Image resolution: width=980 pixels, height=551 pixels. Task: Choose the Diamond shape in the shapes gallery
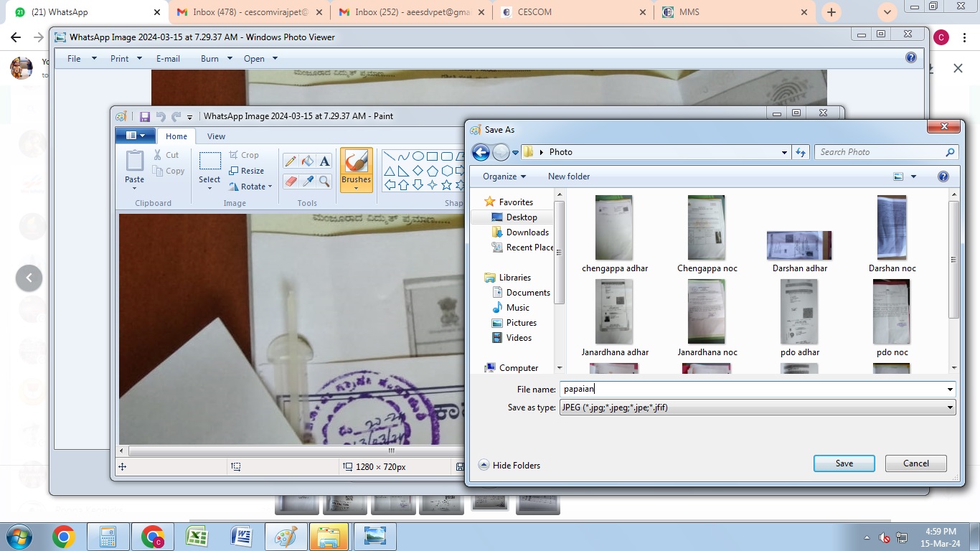[x=418, y=171]
